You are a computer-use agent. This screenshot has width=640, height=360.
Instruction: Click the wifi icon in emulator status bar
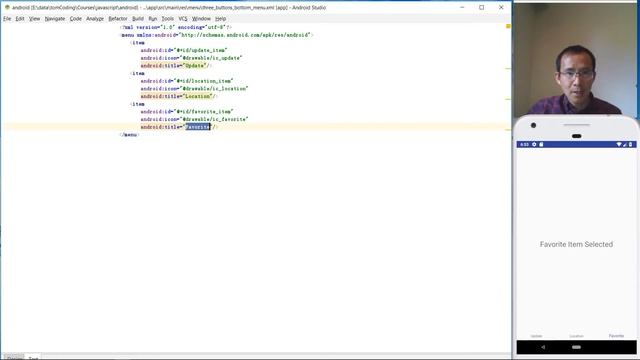[619, 144]
